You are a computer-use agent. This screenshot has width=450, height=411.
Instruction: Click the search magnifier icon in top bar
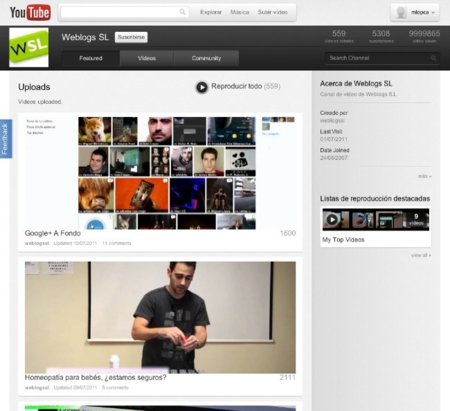(182, 12)
